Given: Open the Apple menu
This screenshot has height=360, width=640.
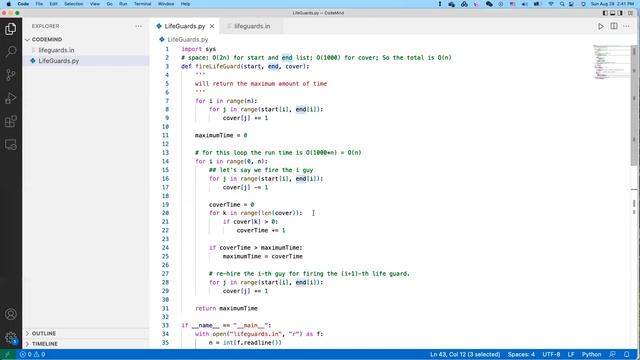Looking at the screenshot, I should click(8, 4).
